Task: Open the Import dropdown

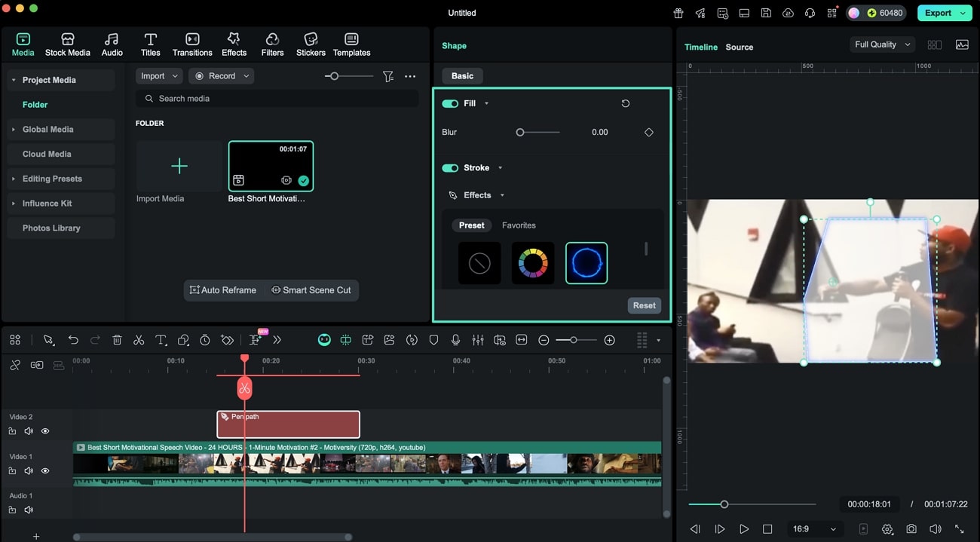Action: [158, 76]
